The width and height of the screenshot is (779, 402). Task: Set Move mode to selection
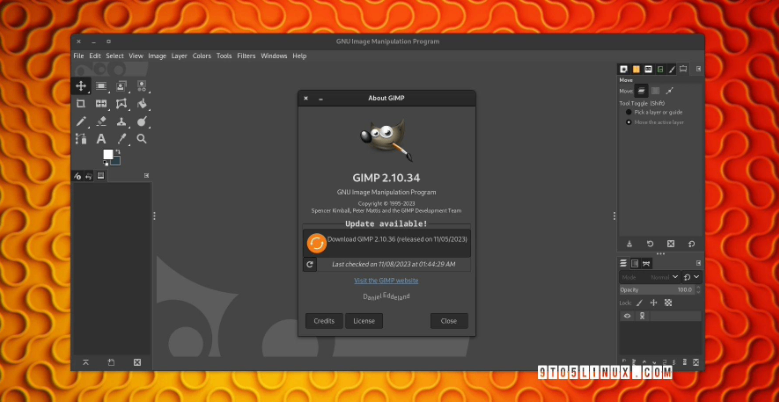point(655,90)
